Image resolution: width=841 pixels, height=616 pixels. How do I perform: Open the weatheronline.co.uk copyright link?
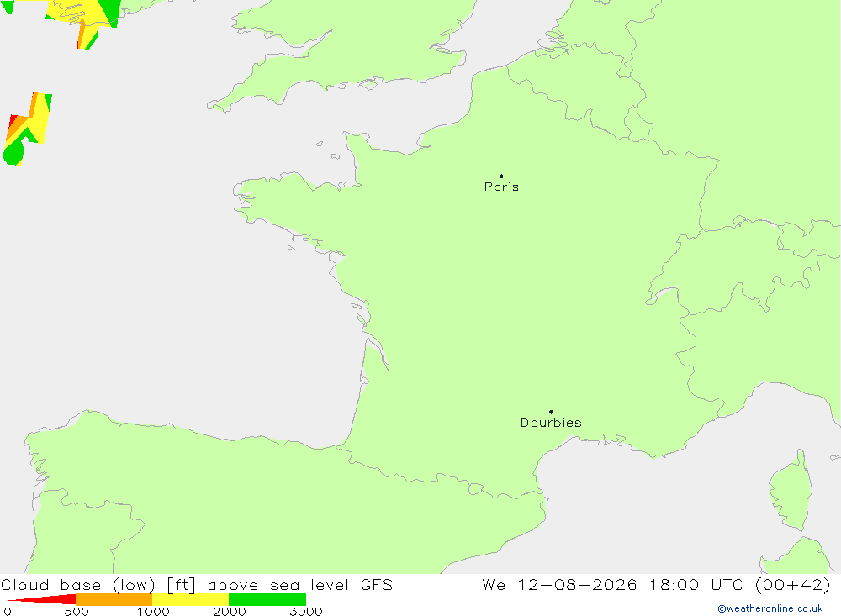pyautogui.click(x=770, y=608)
